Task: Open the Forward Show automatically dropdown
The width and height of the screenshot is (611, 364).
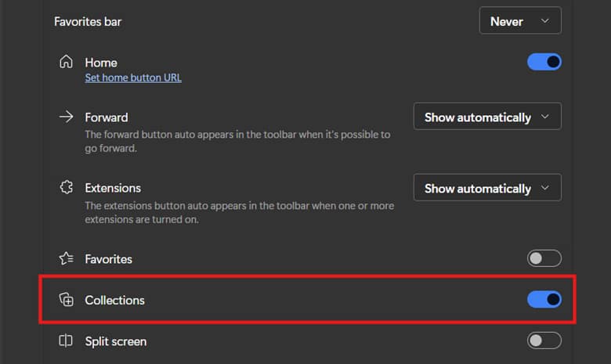Action: [x=487, y=117]
